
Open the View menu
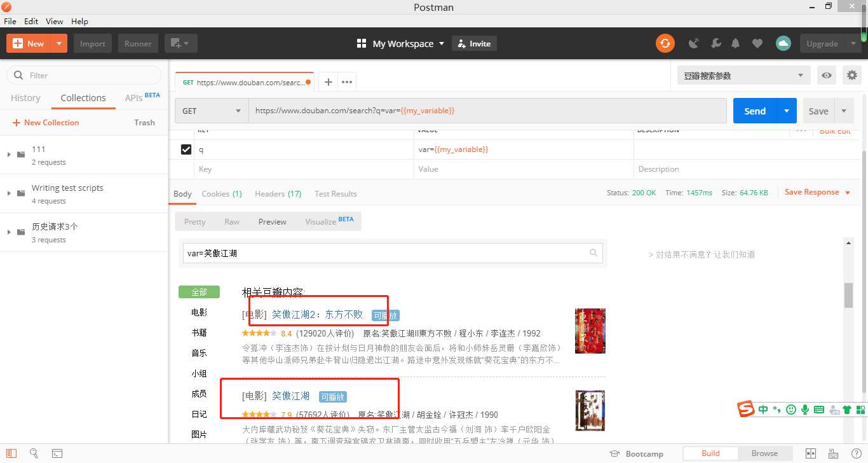[55, 21]
